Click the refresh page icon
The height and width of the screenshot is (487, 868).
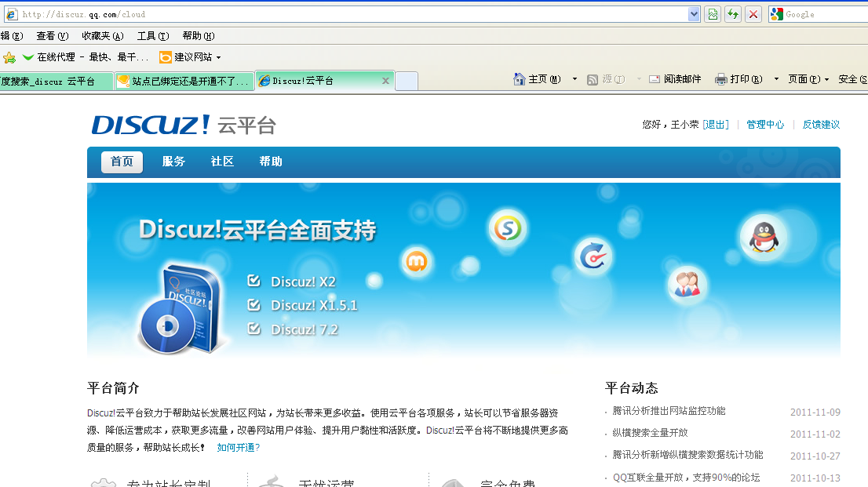[733, 14]
